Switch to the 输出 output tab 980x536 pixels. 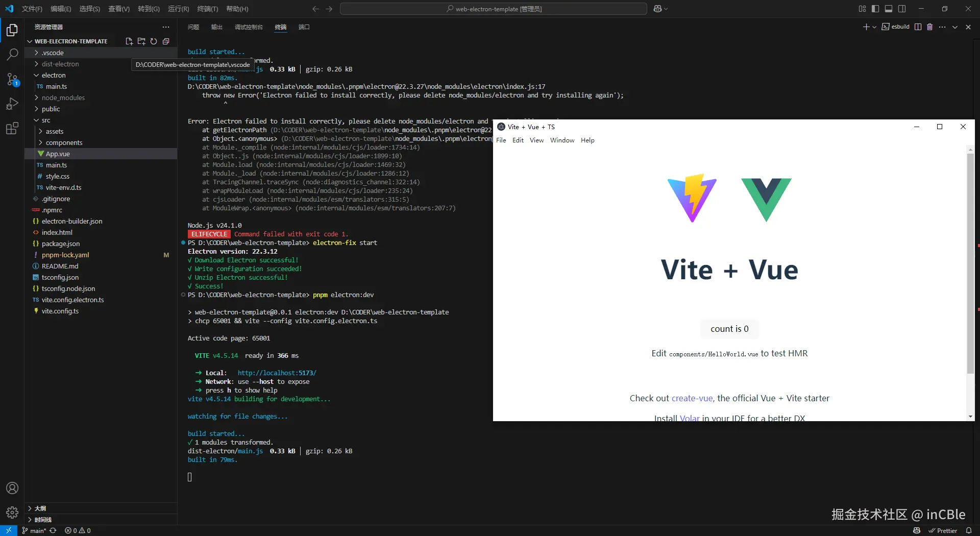[x=217, y=27]
